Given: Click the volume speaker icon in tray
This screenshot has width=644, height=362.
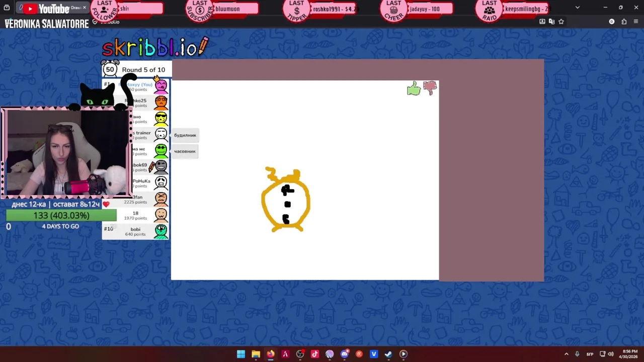Looking at the screenshot, I should pos(611,354).
